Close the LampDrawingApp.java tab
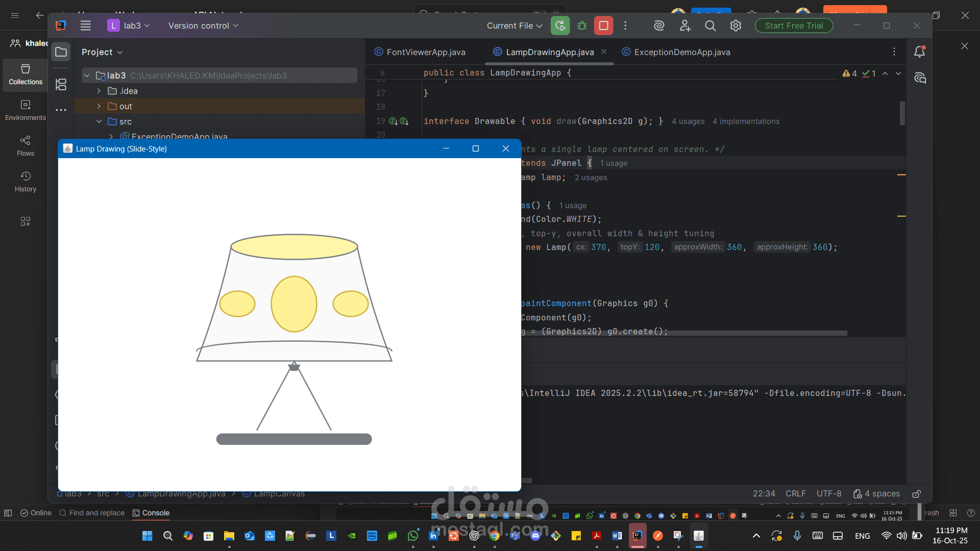980x551 pixels. click(x=604, y=52)
